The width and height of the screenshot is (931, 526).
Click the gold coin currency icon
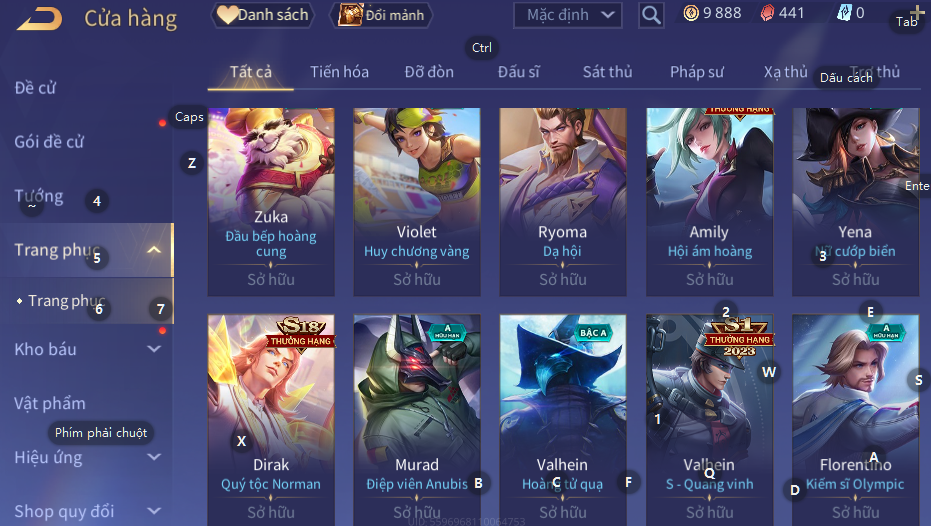pyautogui.click(x=691, y=13)
